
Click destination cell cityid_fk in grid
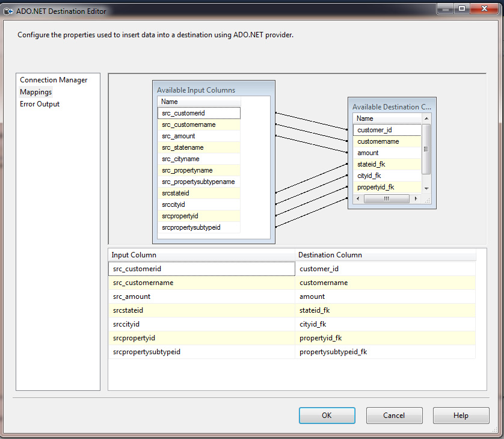tap(386, 324)
